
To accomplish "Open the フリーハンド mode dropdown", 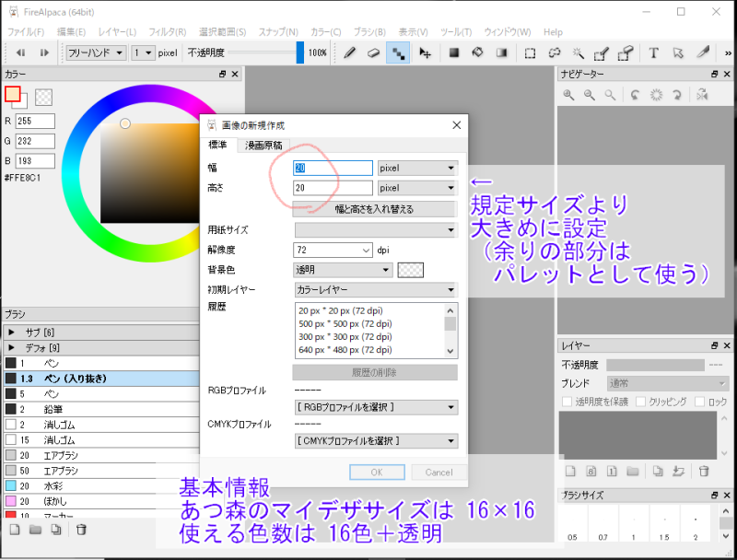I will pyautogui.click(x=96, y=52).
